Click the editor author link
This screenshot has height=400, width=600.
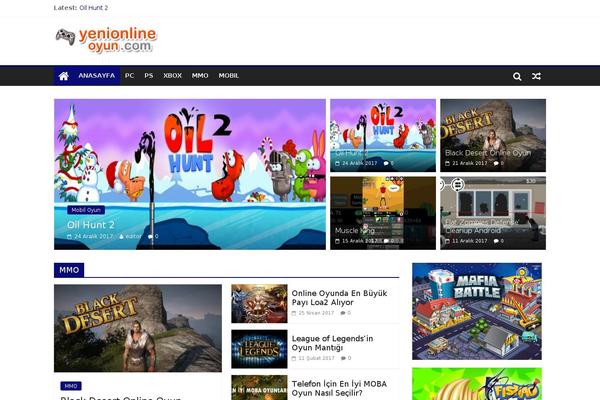click(134, 236)
